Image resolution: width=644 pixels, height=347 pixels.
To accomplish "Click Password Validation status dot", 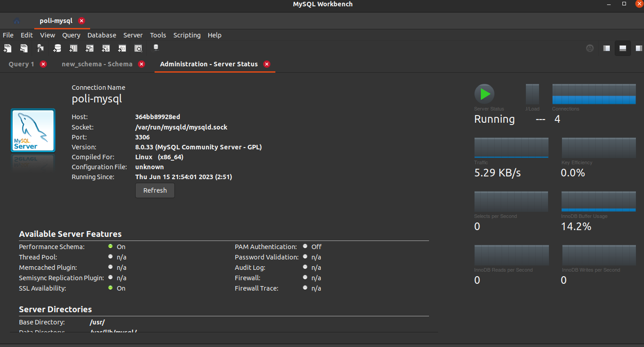I will (x=305, y=257).
